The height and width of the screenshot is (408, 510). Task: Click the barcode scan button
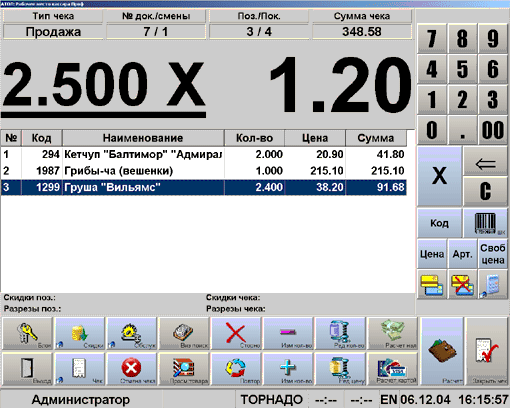[486, 223]
